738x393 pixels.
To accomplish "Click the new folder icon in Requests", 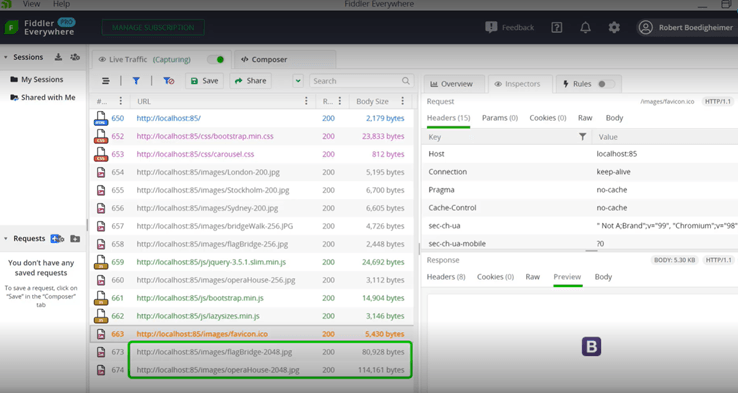I will 75,239.
